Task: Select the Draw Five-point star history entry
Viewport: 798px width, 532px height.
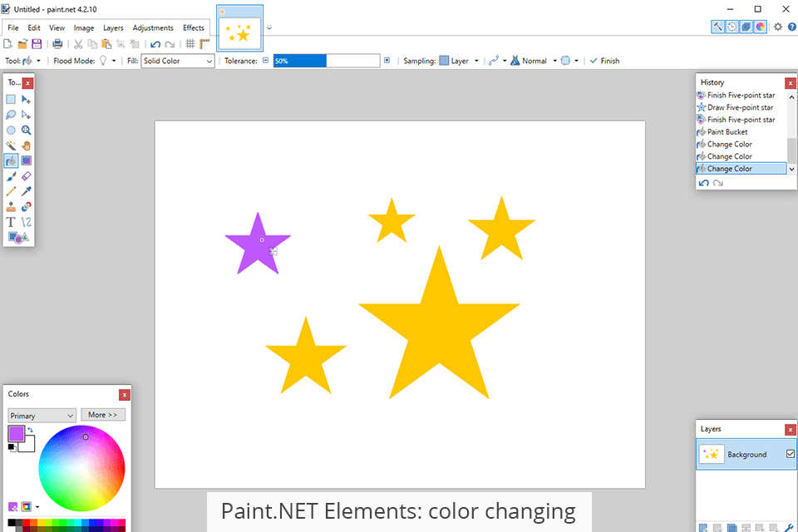Action: coord(741,107)
